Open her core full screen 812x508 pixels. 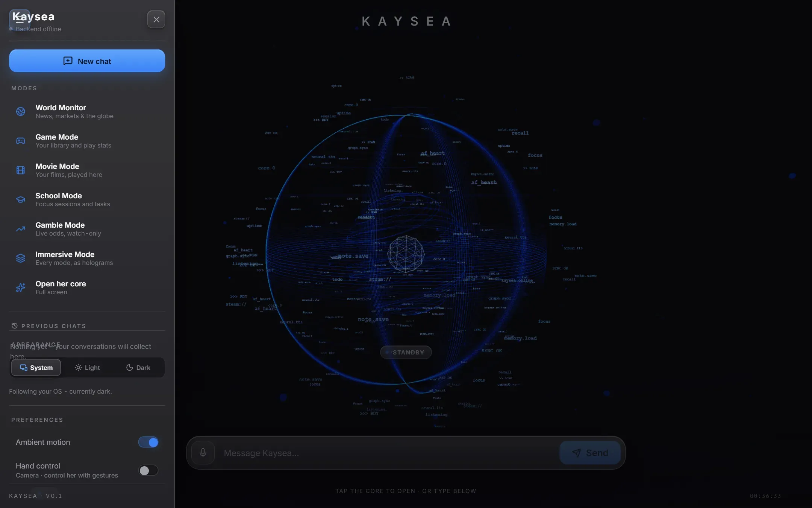click(x=87, y=287)
